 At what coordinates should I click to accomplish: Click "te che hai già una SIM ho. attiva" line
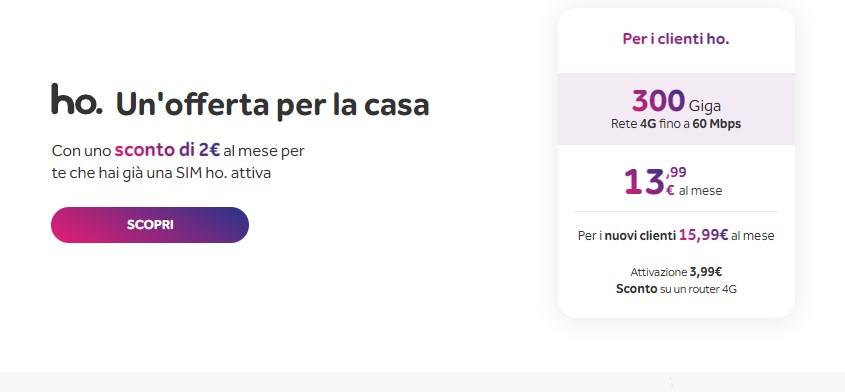click(x=161, y=174)
